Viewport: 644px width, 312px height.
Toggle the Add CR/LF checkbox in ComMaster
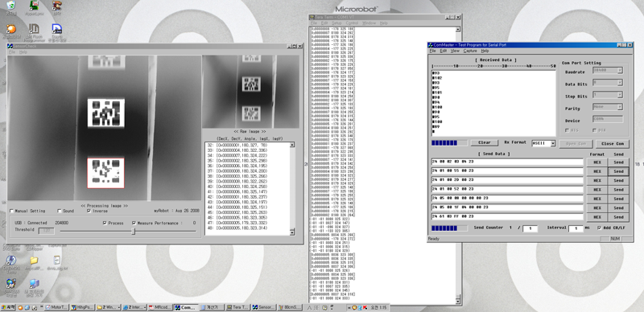pos(599,228)
